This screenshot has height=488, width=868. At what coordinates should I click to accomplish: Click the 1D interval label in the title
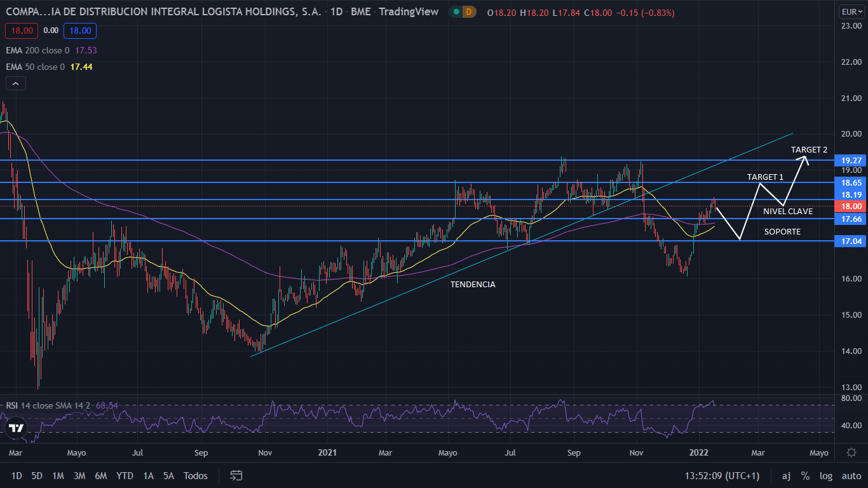[x=336, y=11]
